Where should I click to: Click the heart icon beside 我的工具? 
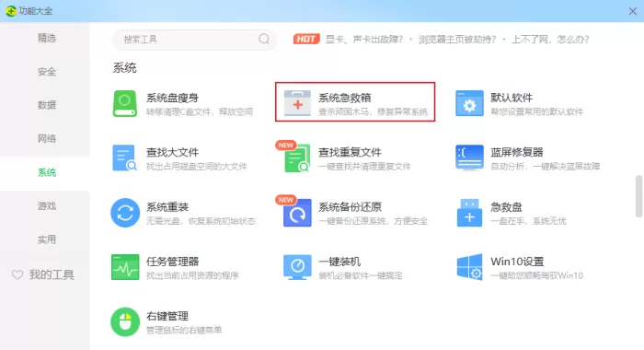click(17, 274)
